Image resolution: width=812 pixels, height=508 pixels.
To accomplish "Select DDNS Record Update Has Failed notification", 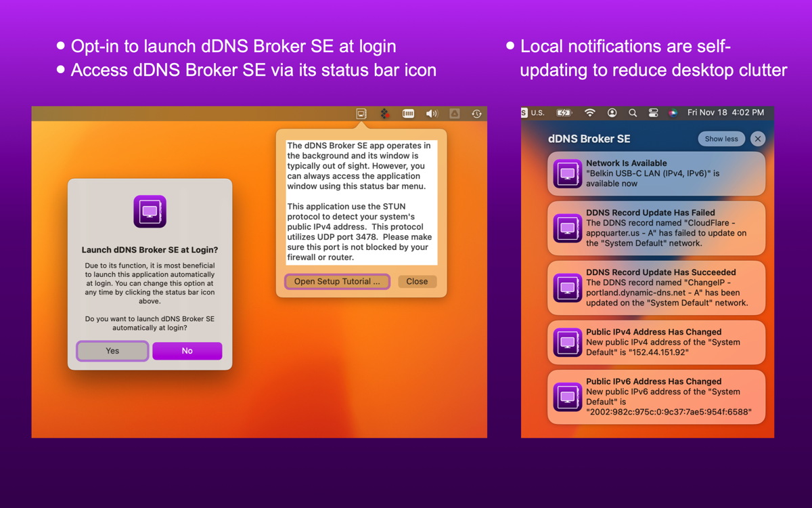I will click(656, 228).
